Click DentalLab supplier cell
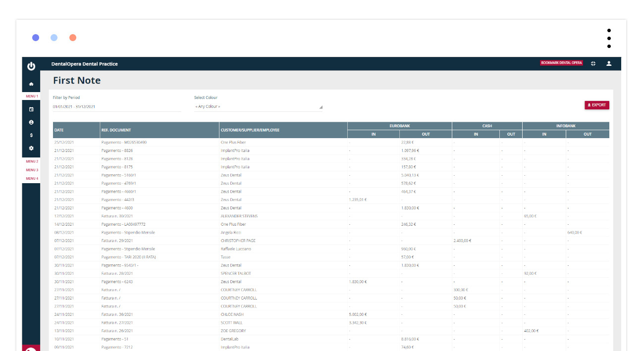 click(x=230, y=339)
